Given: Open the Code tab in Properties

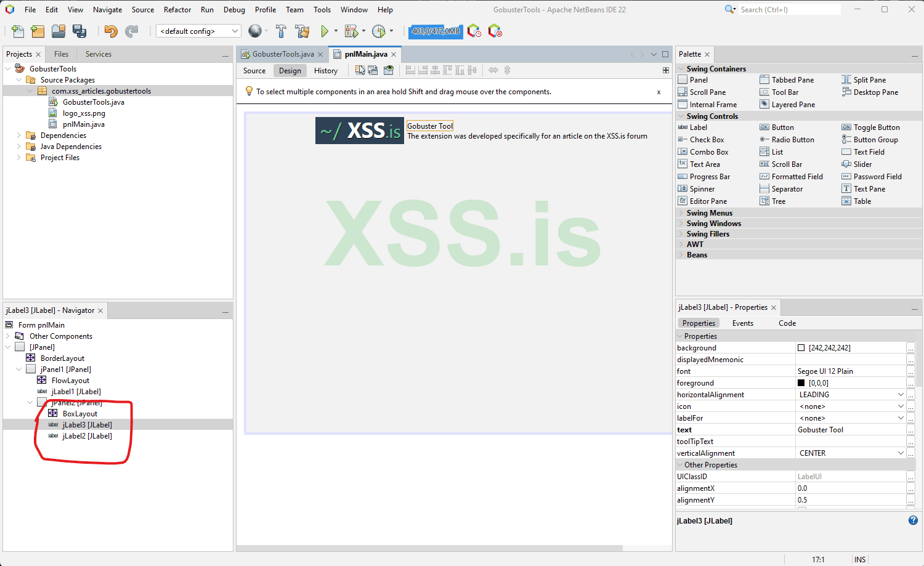Looking at the screenshot, I should pyautogui.click(x=787, y=323).
